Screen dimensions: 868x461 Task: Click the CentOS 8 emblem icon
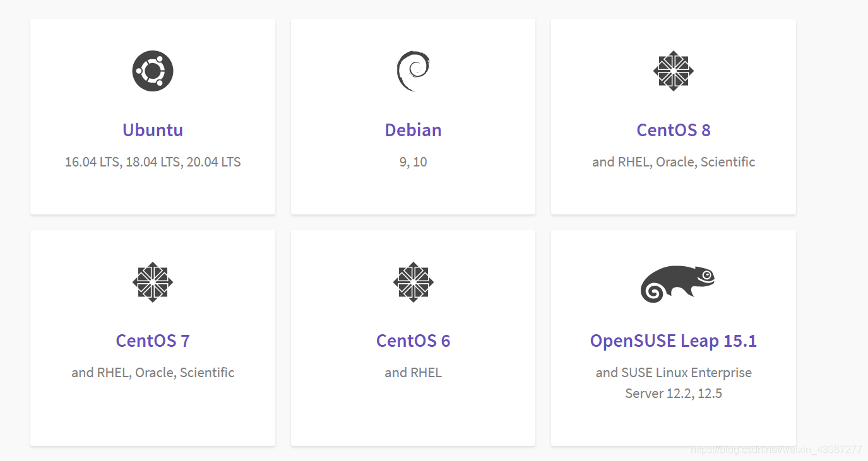pyautogui.click(x=674, y=71)
